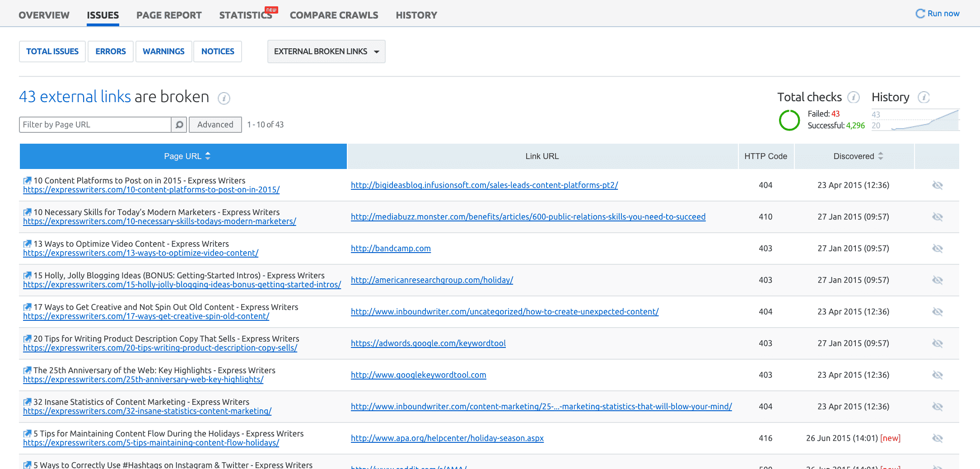Hide the americanresearchgroup.com broken link issue
The height and width of the screenshot is (469, 980).
tap(938, 280)
